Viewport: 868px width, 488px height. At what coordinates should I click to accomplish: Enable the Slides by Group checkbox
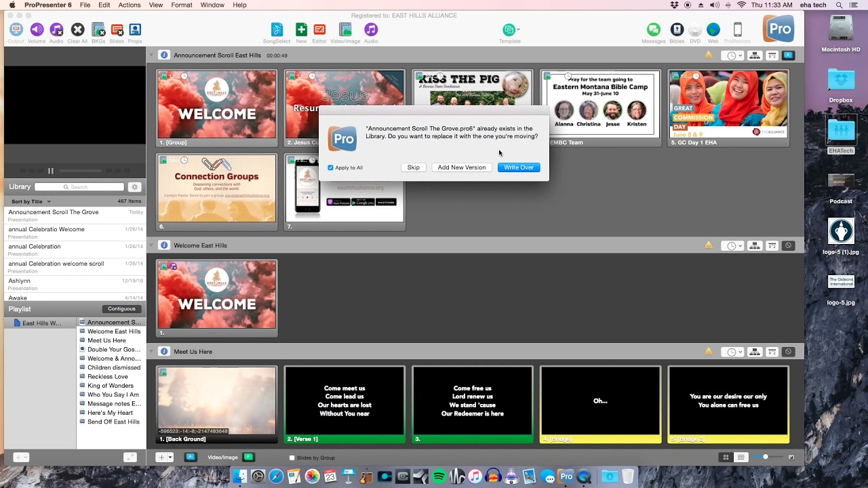click(x=292, y=458)
